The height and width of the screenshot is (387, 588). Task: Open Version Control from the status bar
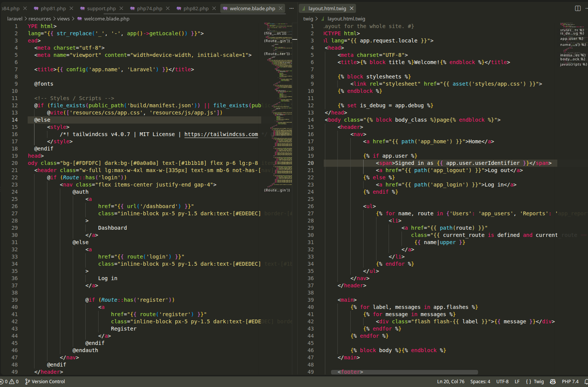[45, 382]
